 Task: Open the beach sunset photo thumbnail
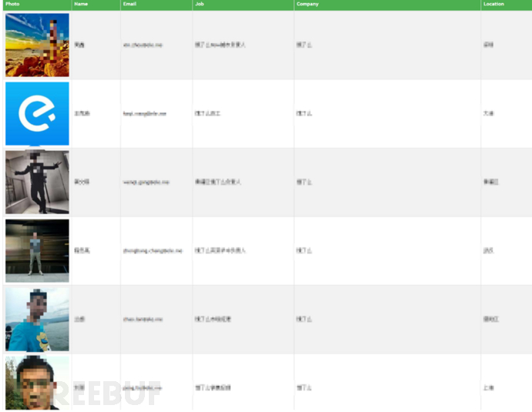(37, 45)
